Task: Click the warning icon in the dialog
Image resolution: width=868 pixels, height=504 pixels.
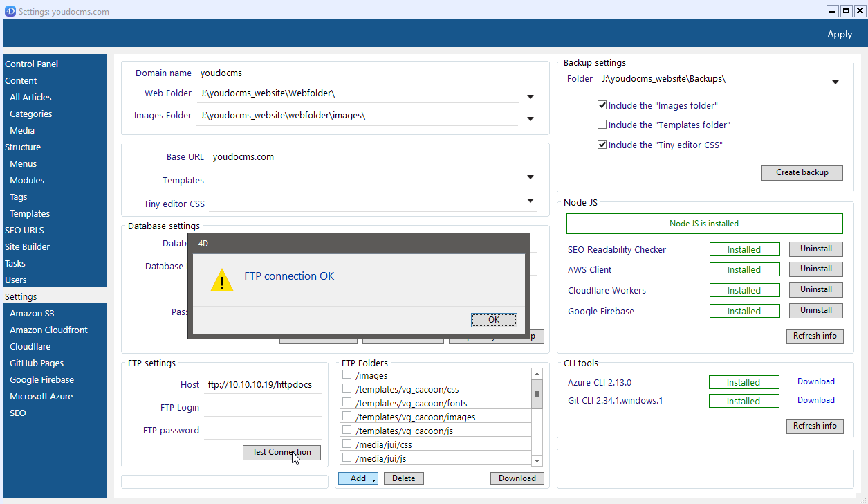Action: (x=222, y=280)
